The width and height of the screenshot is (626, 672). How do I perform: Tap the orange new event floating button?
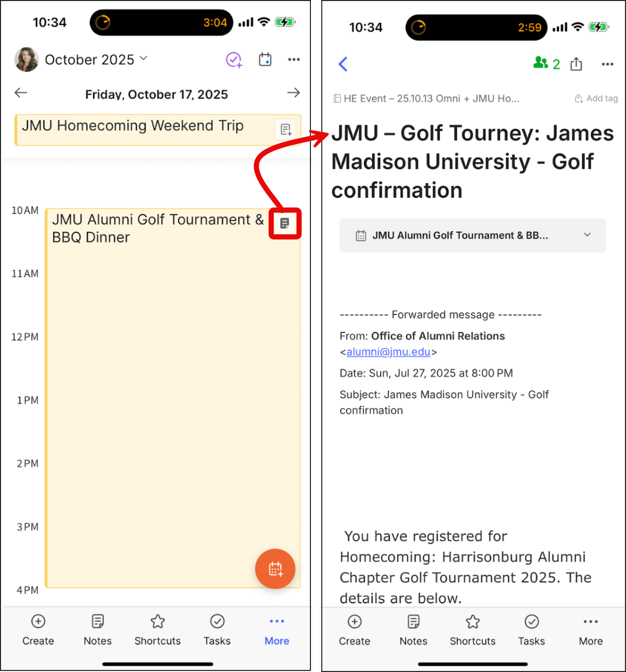pyautogui.click(x=275, y=569)
